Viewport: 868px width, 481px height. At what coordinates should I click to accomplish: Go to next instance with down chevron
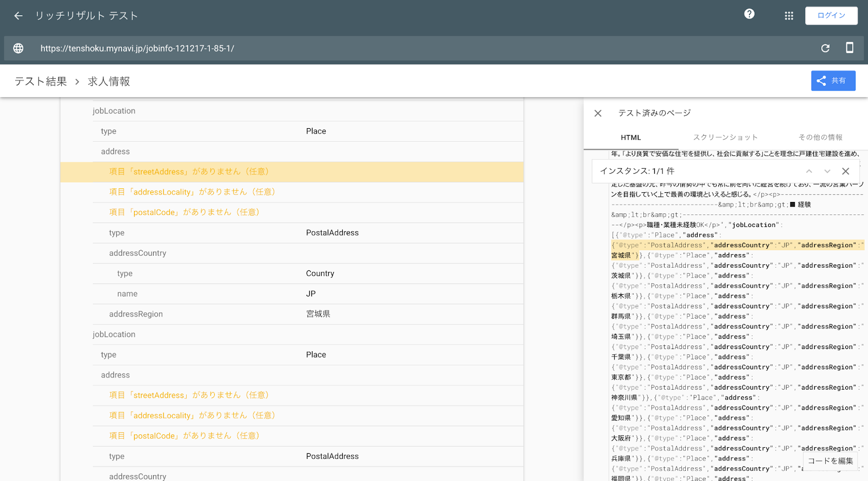click(x=827, y=171)
